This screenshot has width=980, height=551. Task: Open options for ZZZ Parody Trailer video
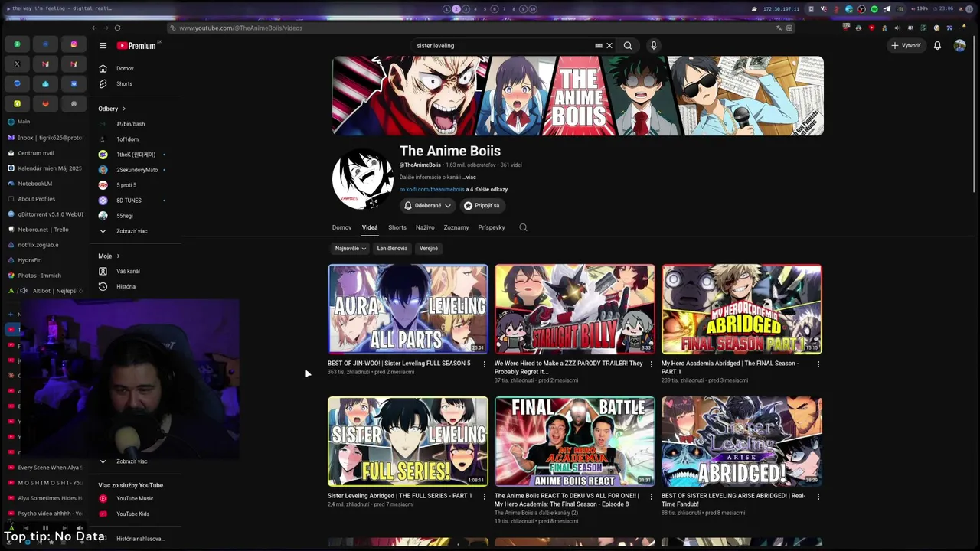coord(652,364)
